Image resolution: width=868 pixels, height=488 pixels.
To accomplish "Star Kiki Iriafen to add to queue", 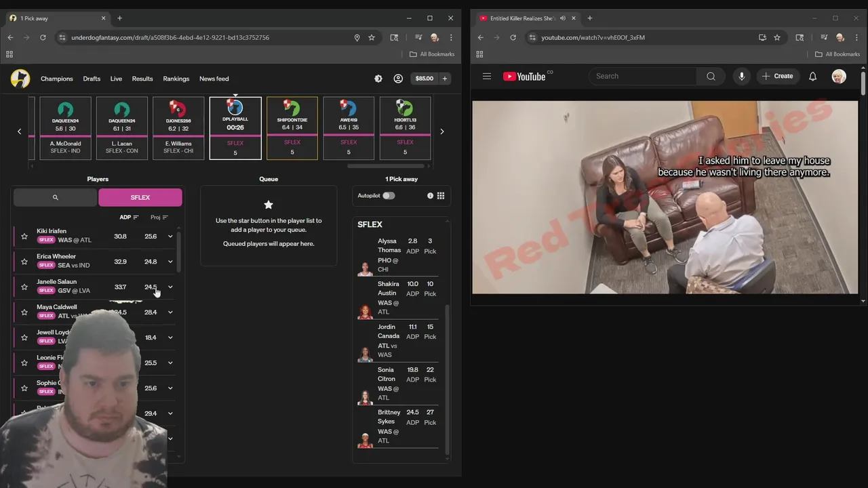I will coord(24,237).
